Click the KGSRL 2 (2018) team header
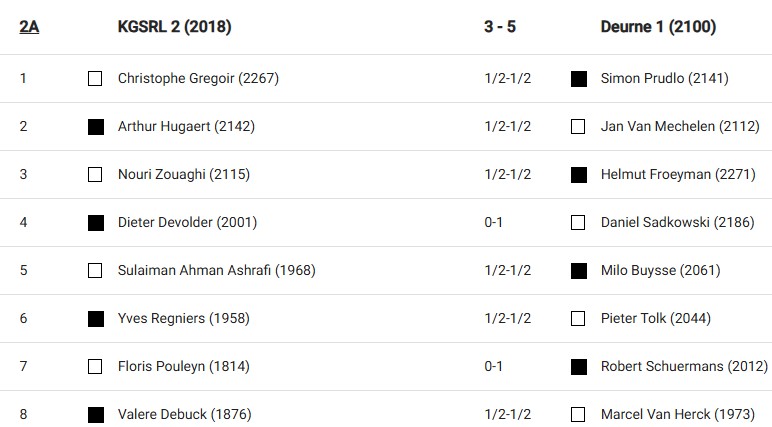This screenshot has height=427, width=772. click(x=174, y=27)
